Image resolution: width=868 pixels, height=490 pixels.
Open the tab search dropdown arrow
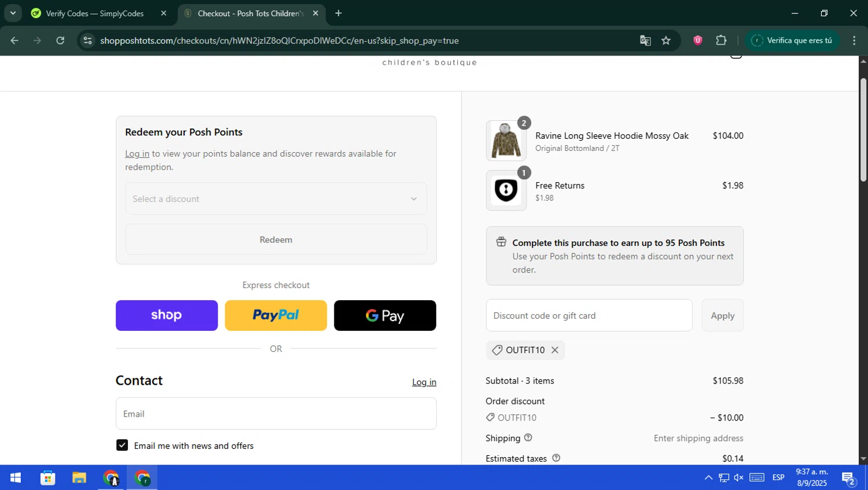[x=13, y=13]
